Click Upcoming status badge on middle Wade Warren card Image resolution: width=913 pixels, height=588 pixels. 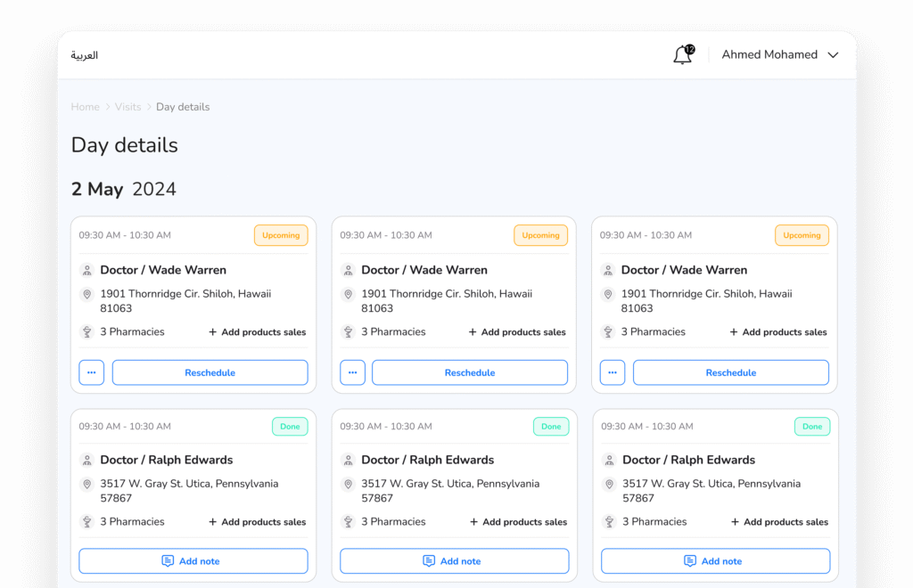pos(540,235)
